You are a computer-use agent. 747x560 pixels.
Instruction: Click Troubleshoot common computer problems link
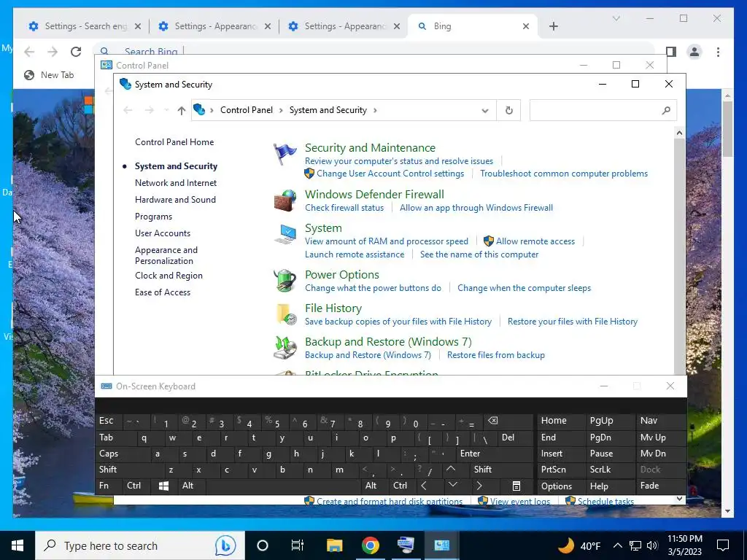(564, 174)
